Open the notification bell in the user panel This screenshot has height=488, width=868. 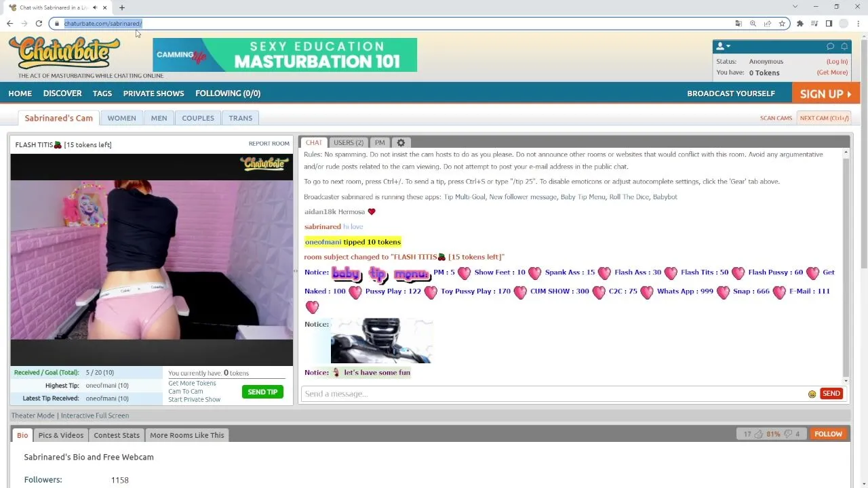844,47
